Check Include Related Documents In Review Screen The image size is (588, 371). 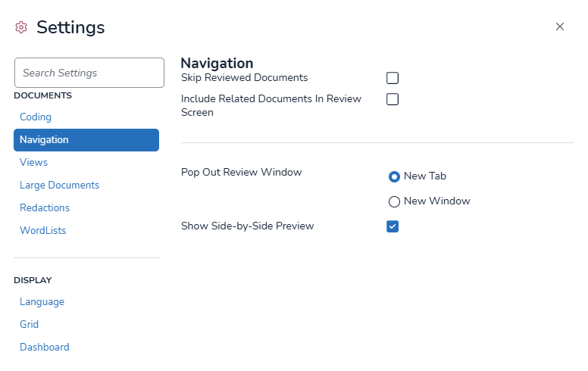393,99
